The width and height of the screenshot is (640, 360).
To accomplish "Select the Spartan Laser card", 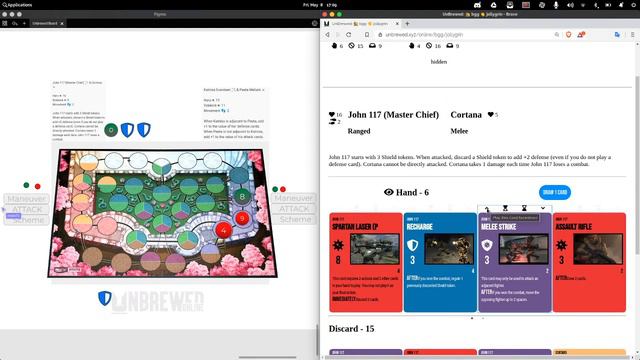I will (365, 262).
